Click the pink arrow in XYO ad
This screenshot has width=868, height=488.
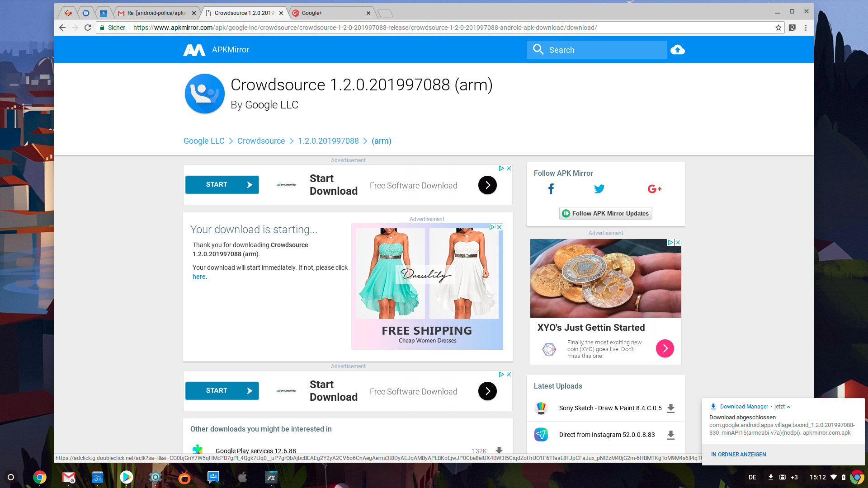665,348
